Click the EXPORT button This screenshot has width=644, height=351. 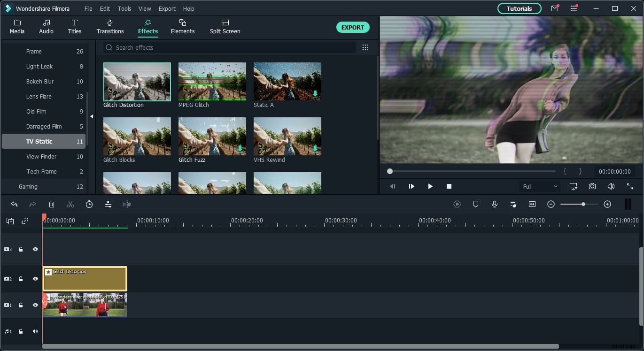353,27
